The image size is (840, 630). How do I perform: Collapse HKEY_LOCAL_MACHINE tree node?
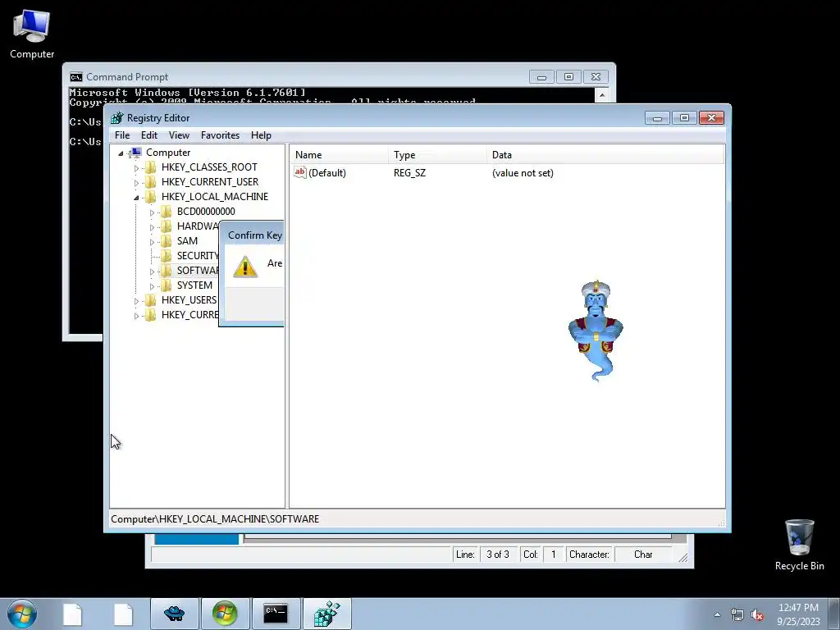[137, 198]
